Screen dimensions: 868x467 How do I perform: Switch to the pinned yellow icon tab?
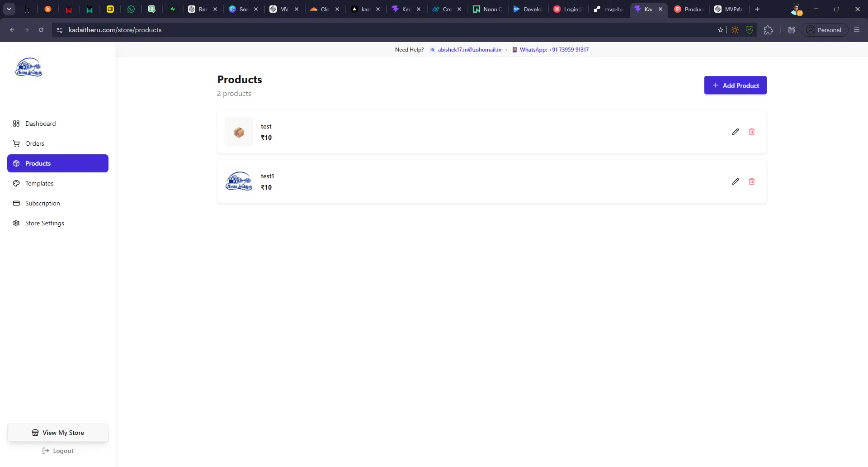[x=110, y=9]
